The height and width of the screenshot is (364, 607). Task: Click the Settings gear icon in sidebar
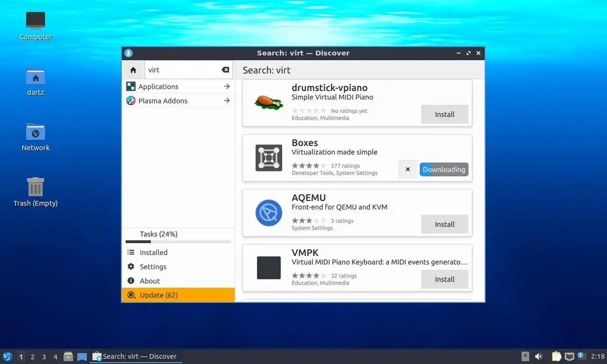click(131, 267)
